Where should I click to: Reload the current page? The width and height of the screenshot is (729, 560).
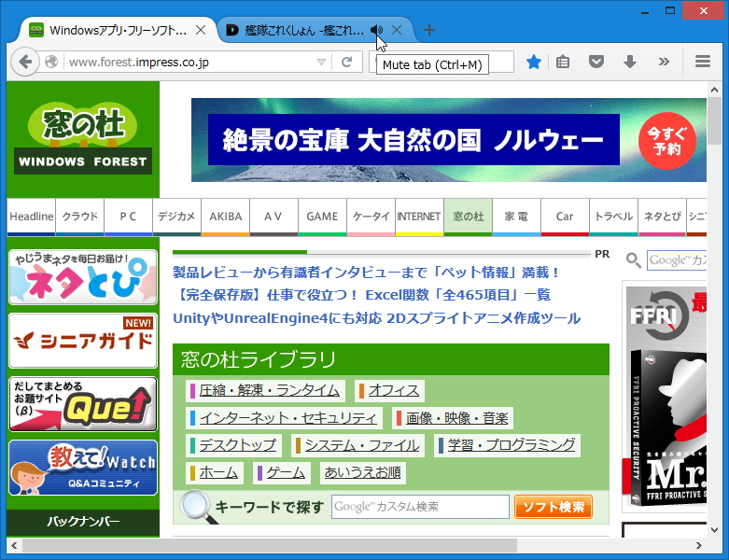347,62
